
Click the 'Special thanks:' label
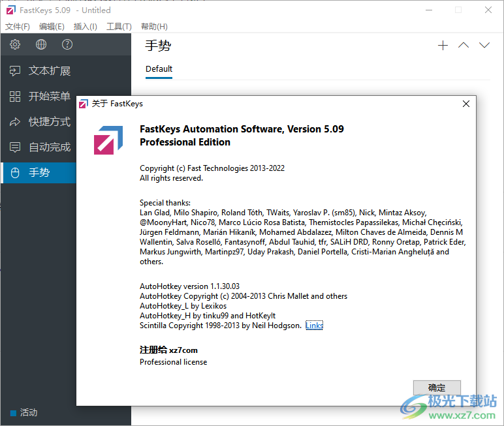coord(165,203)
